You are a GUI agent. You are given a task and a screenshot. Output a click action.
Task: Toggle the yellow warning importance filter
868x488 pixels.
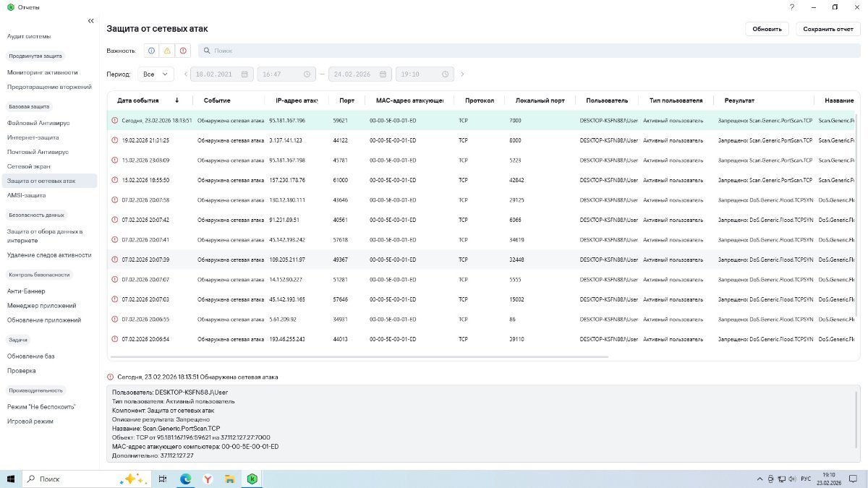(167, 51)
